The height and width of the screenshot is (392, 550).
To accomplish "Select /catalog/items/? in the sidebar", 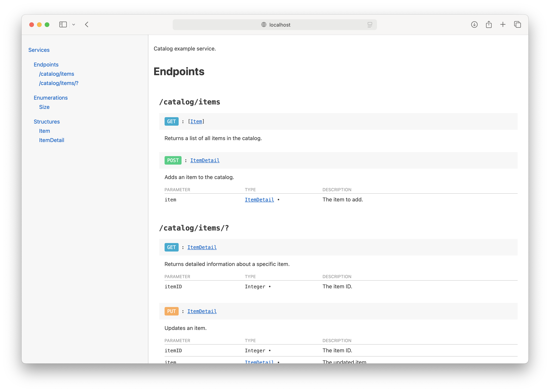I will coord(59,83).
